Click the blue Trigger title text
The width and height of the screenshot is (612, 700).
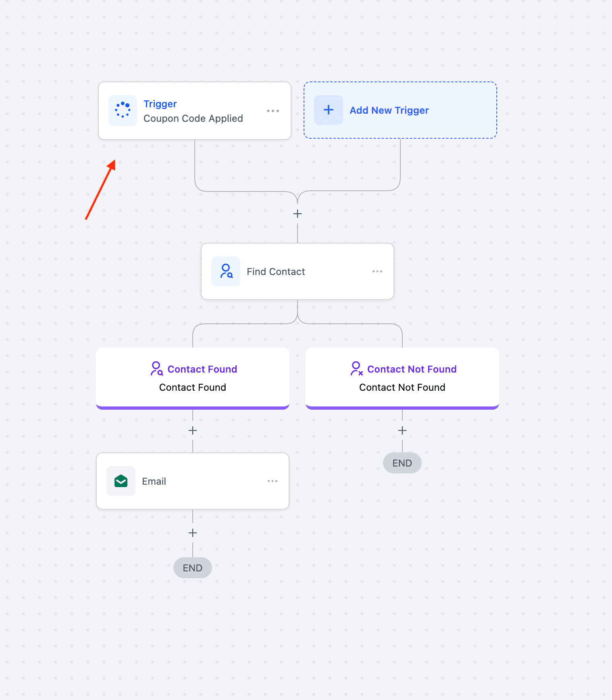(x=160, y=104)
